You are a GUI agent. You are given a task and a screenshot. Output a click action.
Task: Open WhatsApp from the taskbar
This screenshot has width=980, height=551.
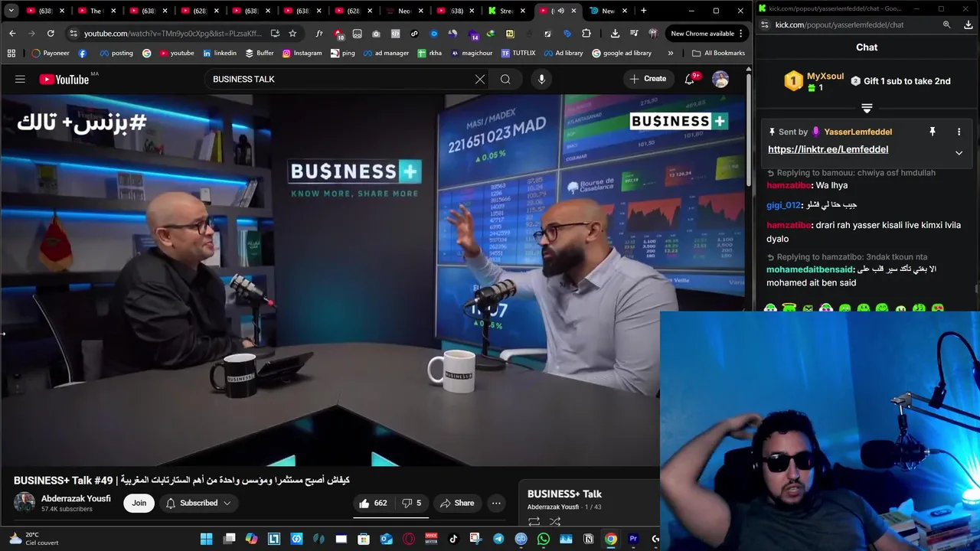click(x=543, y=540)
